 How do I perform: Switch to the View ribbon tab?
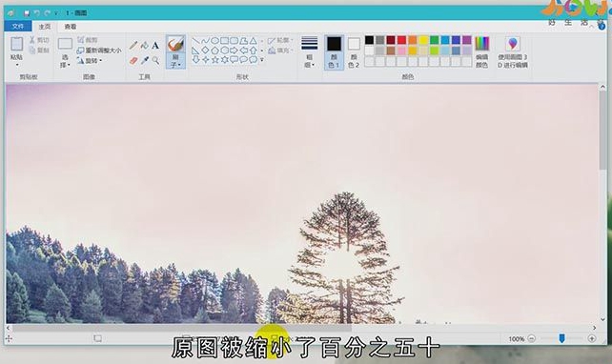(x=71, y=27)
